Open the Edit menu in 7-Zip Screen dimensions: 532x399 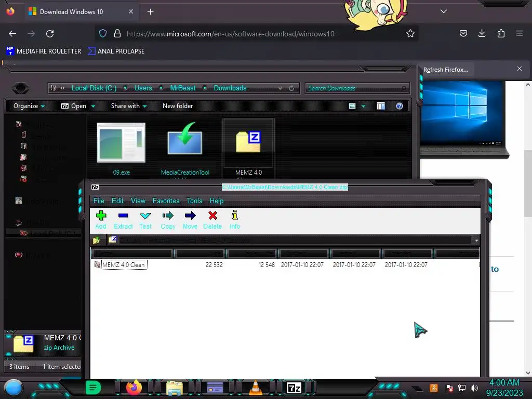pyautogui.click(x=117, y=201)
